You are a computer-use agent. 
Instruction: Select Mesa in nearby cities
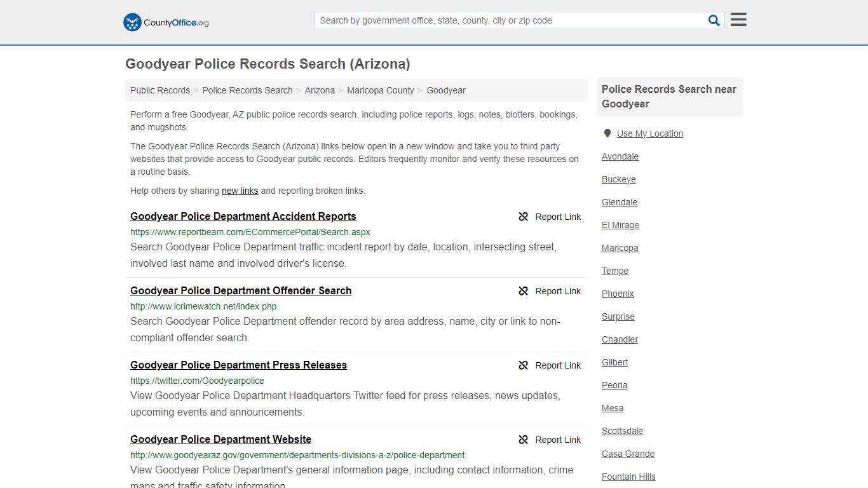coord(613,408)
